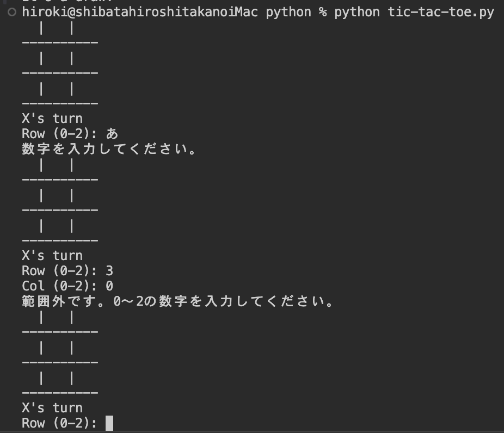Click the center cell of the bottom board
The image size is (504, 433).
[56, 348]
